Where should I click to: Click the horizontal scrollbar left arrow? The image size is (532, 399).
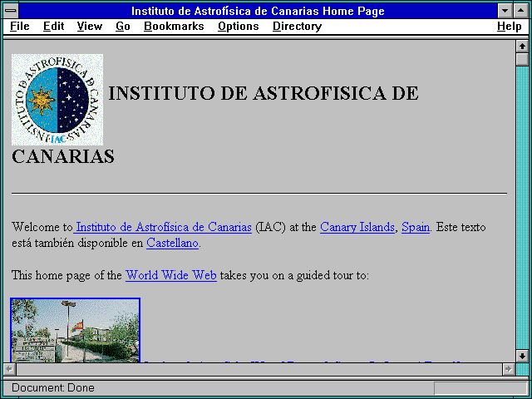click(x=9, y=369)
